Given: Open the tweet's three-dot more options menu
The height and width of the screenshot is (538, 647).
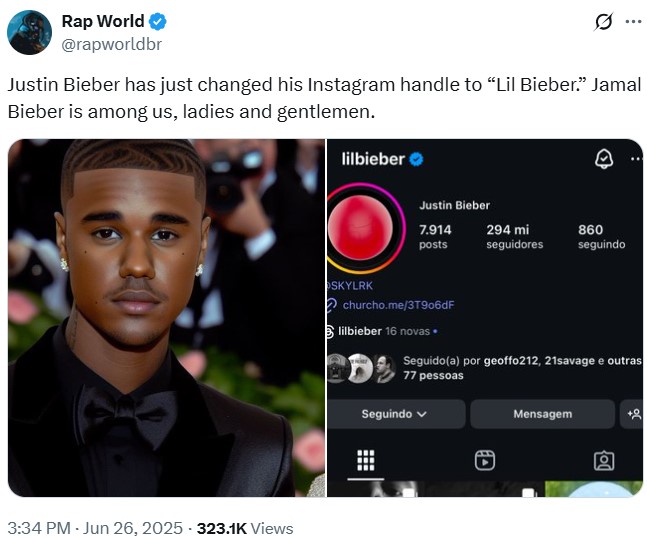Looking at the screenshot, I should (x=633, y=22).
